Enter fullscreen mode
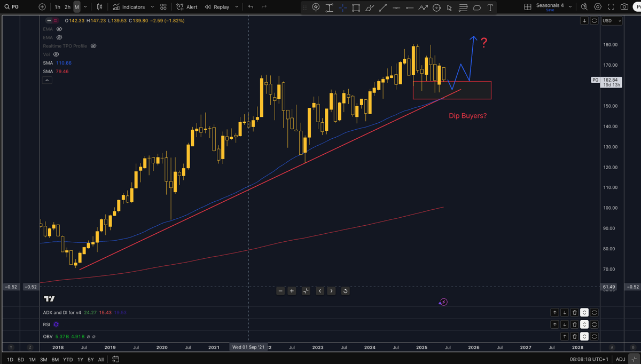The height and width of the screenshot is (364, 641). pyautogui.click(x=611, y=7)
